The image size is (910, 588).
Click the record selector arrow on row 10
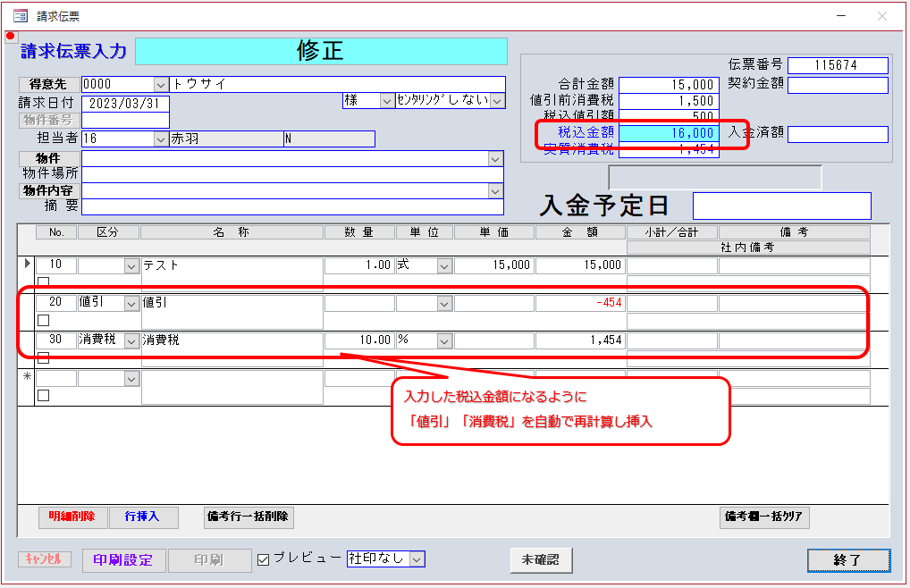coord(27,265)
